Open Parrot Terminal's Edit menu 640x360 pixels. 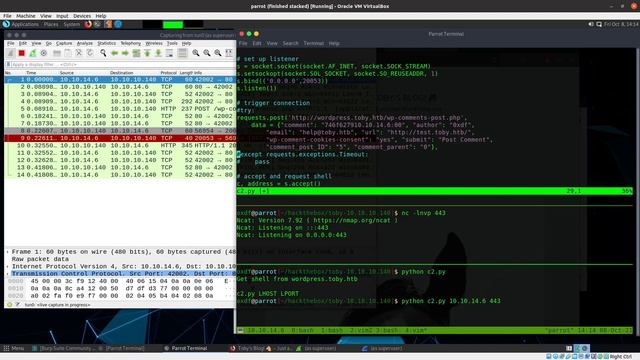[257, 43]
